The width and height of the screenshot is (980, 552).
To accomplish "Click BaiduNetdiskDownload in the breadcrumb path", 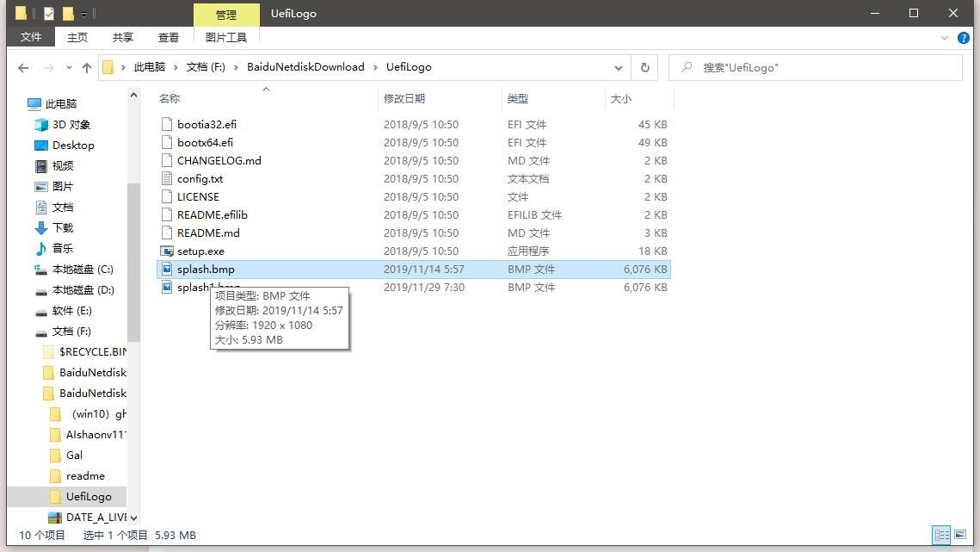I will click(305, 67).
